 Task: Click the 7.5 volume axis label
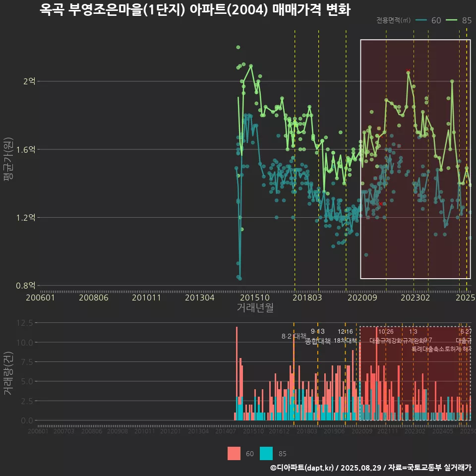27,362
